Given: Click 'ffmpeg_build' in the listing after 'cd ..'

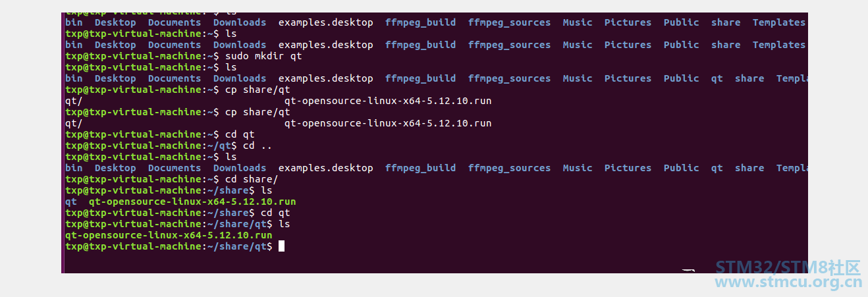Looking at the screenshot, I should point(420,168).
